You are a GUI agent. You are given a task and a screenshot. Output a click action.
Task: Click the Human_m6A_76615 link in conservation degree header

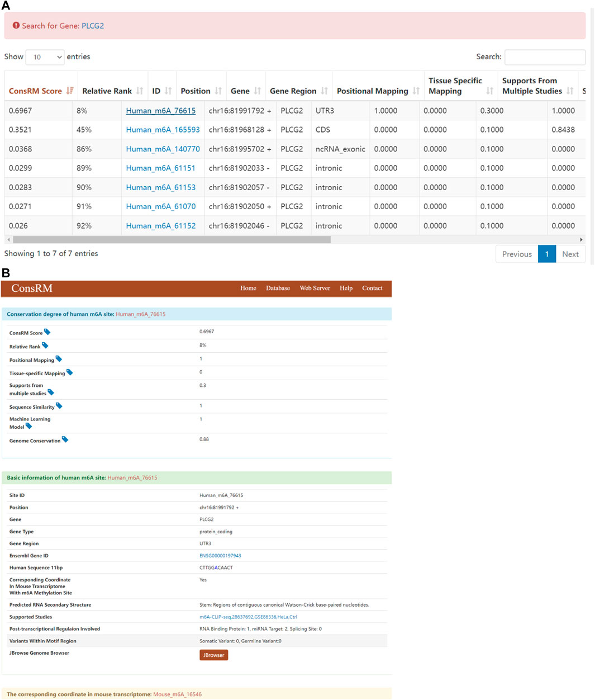tap(140, 314)
